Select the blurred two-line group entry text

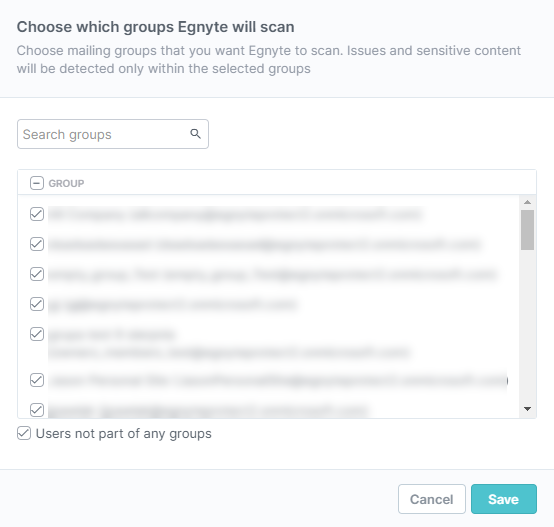(229, 343)
